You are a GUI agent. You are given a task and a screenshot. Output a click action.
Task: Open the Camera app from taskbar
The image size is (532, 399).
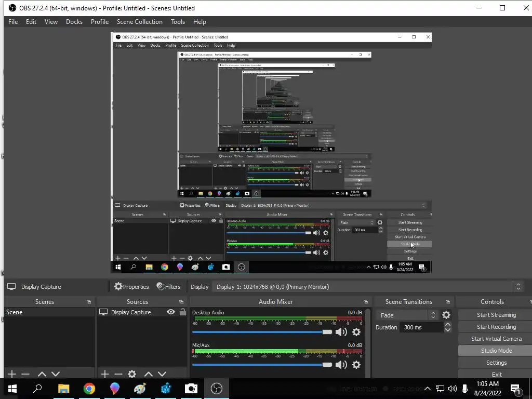[191, 389]
